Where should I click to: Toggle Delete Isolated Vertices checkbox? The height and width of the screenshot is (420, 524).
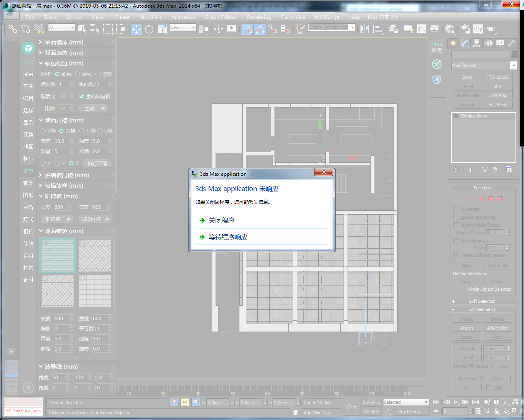(456, 255)
